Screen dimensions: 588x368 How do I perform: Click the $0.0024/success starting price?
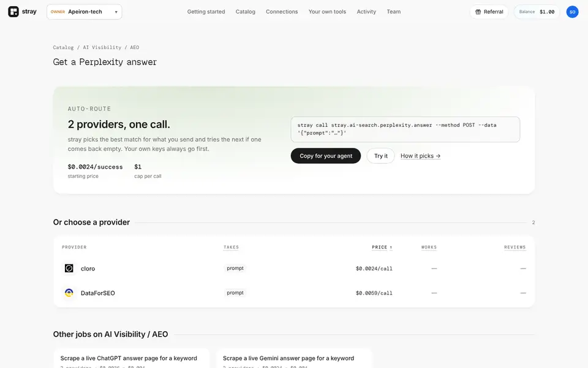coord(96,167)
